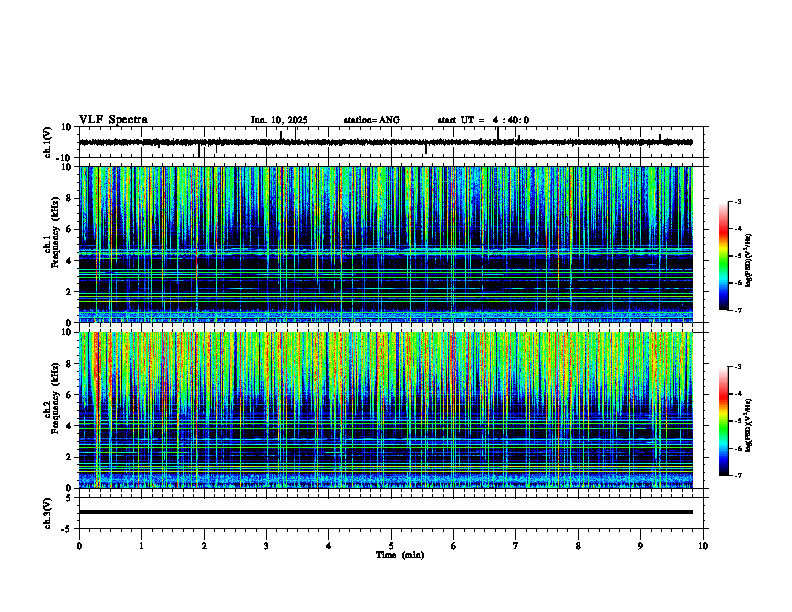
Task: Click time axis tick label "7"
Action: pyautogui.click(x=516, y=546)
